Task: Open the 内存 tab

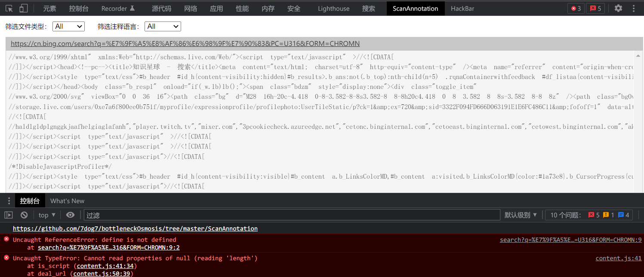Action: point(268,9)
